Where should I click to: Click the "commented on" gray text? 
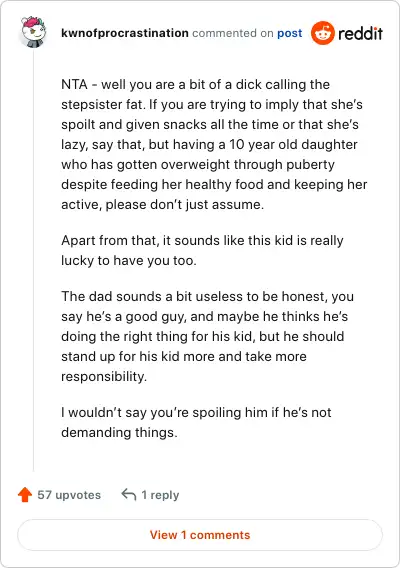[233, 33]
